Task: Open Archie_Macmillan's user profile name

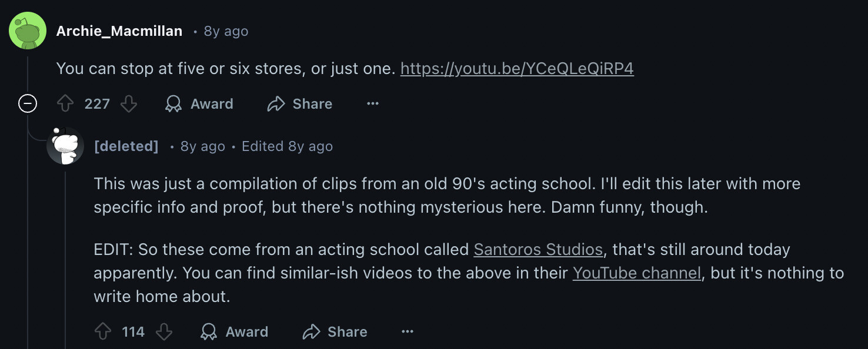Action: [119, 31]
